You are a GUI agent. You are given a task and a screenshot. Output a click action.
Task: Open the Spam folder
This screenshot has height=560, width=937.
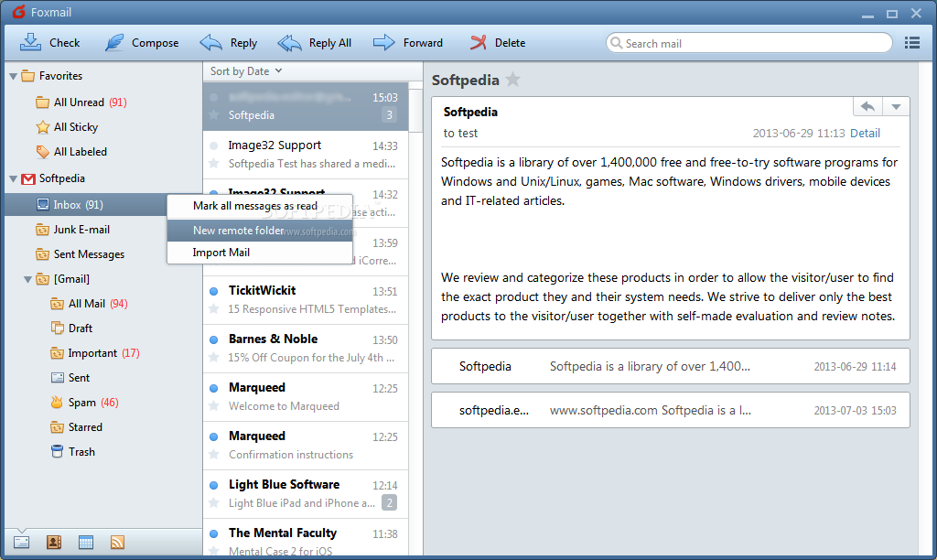84,403
